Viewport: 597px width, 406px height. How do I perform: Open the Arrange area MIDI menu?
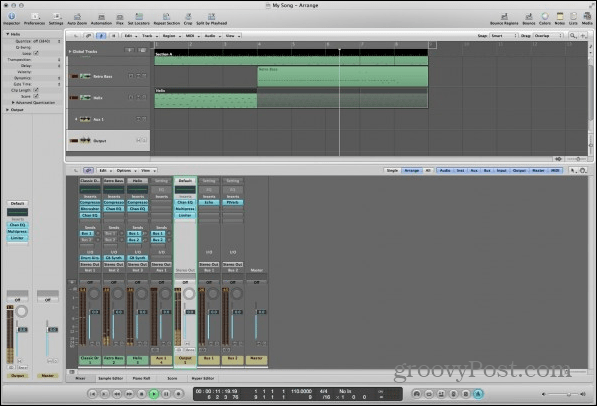[x=192, y=36]
